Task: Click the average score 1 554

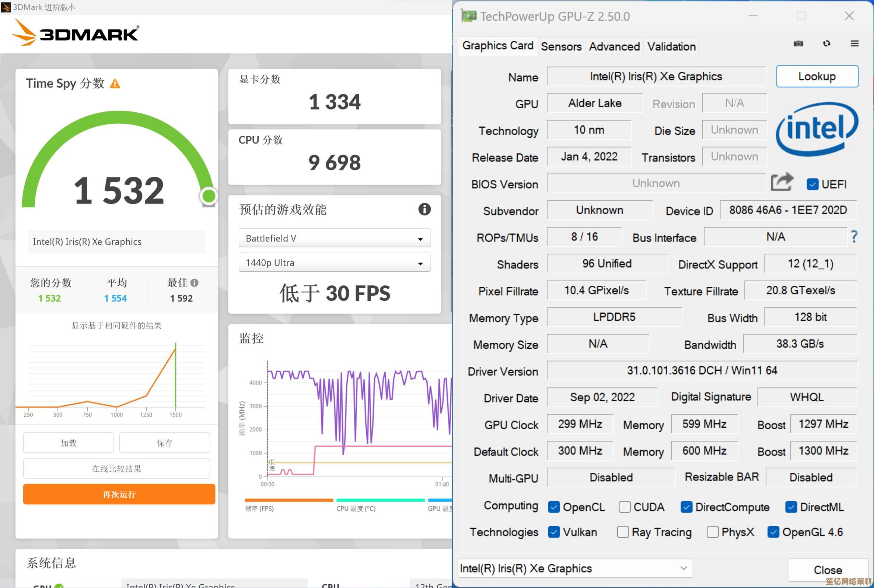Action: tap(115, 299)
